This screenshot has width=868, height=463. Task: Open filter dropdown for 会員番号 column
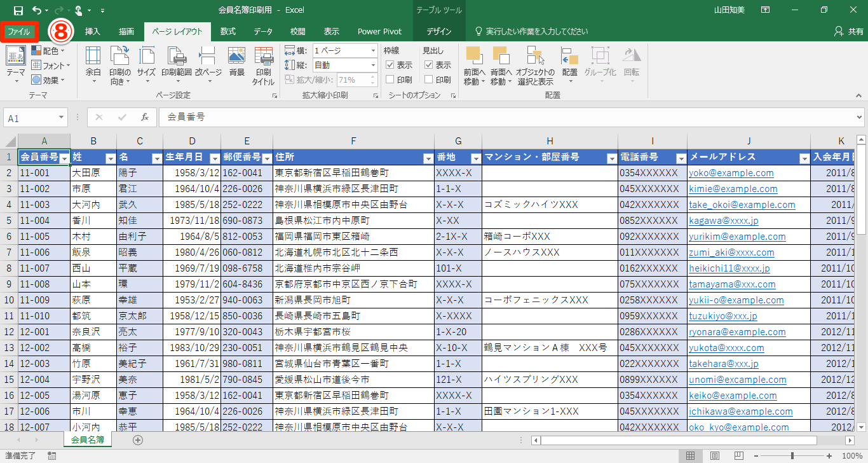(x=64, y=158)
